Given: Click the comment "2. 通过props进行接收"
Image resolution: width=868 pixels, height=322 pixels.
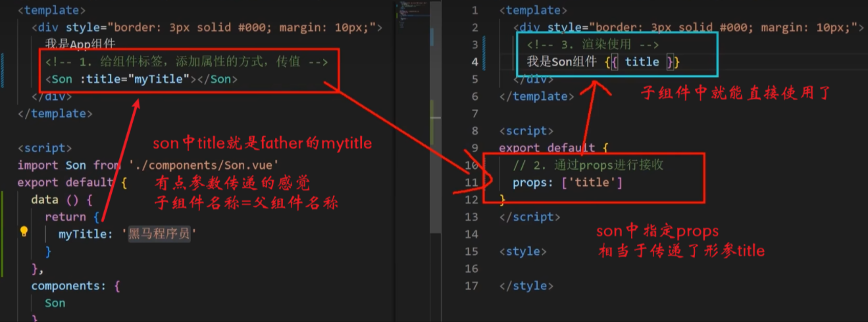Looking at the screenshot, I should point(588,165).
